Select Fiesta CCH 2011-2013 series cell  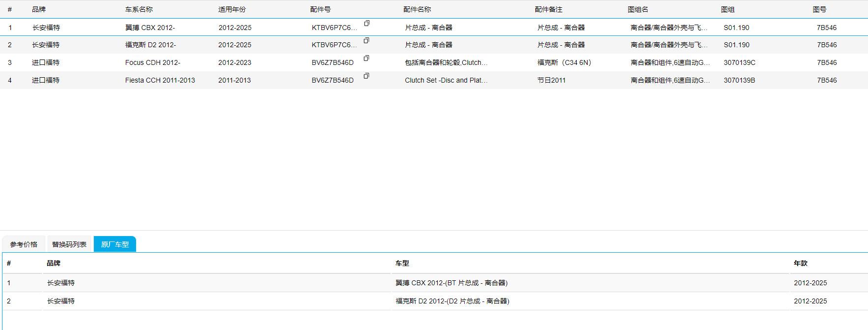(x=160, y=80)
